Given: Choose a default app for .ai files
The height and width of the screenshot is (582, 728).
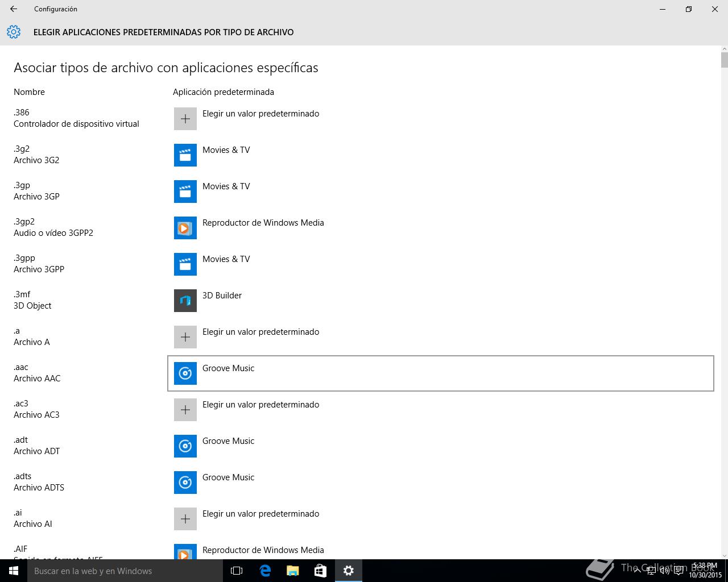Looking at the screenshot, I should 441,519.
